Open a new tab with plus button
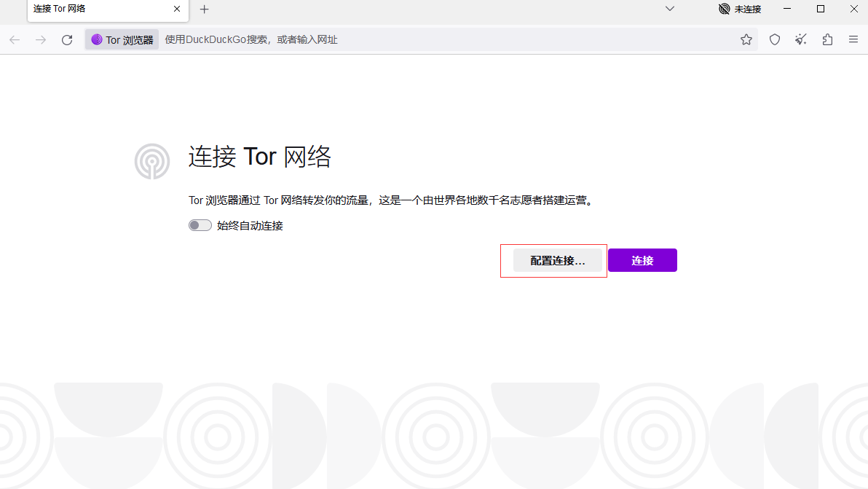 click(205, 9)
